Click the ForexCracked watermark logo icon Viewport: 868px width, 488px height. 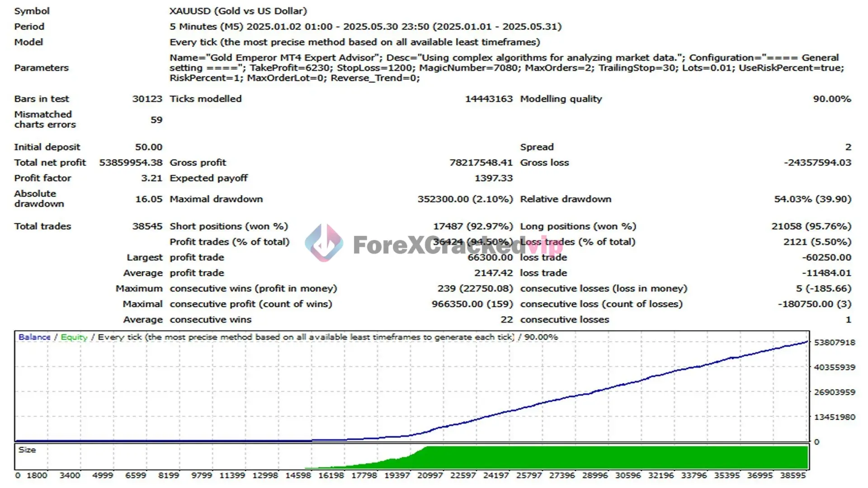click(324, 244)
